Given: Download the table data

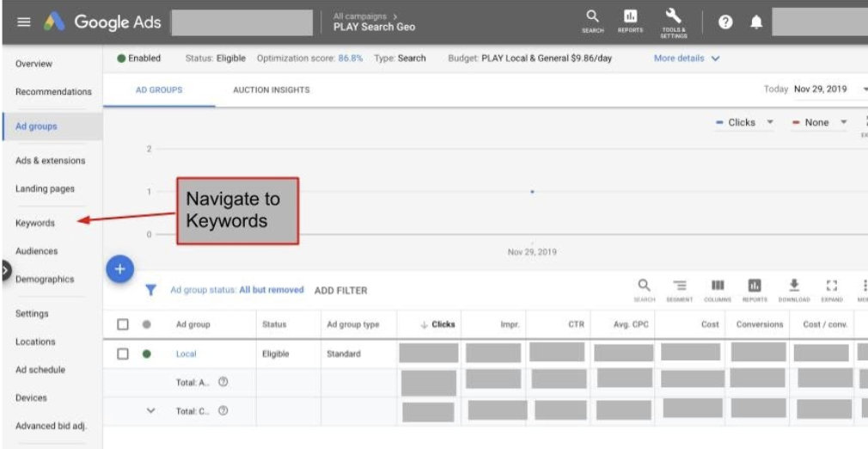Looking at the screenshot, I should point(794,290).
